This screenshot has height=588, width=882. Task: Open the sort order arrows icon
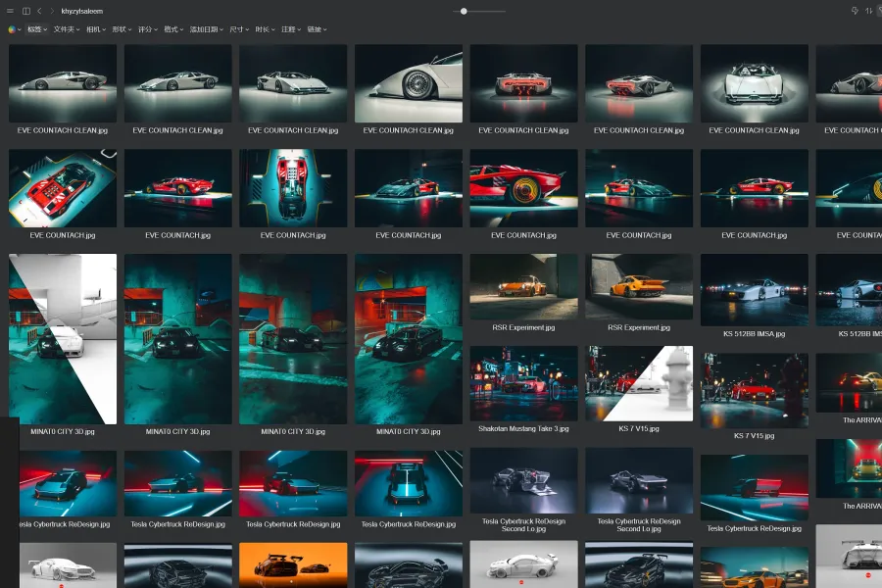coord(868,11)
